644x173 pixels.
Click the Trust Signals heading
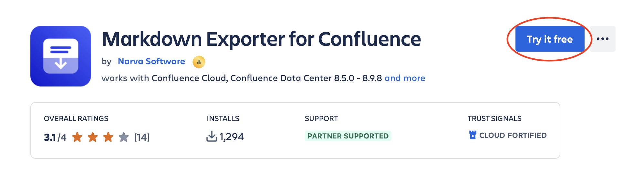click(x=494, y=118)
